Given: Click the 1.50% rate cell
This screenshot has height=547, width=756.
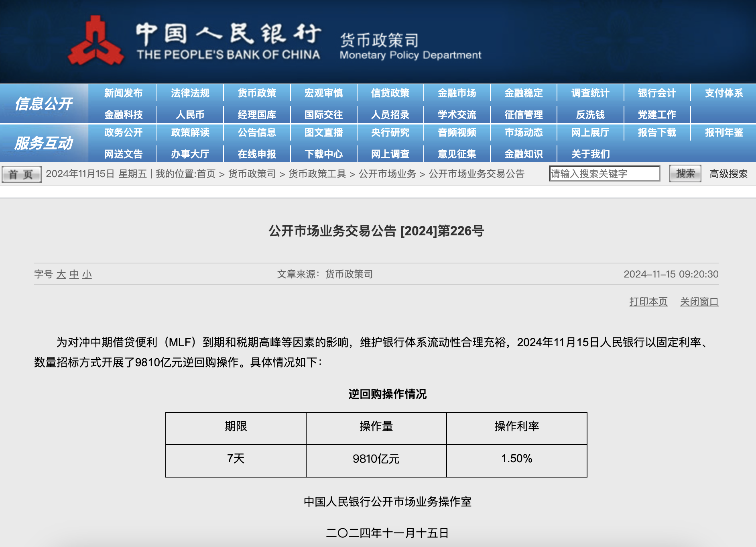Looking at the screenshot, I should point(516,461).
